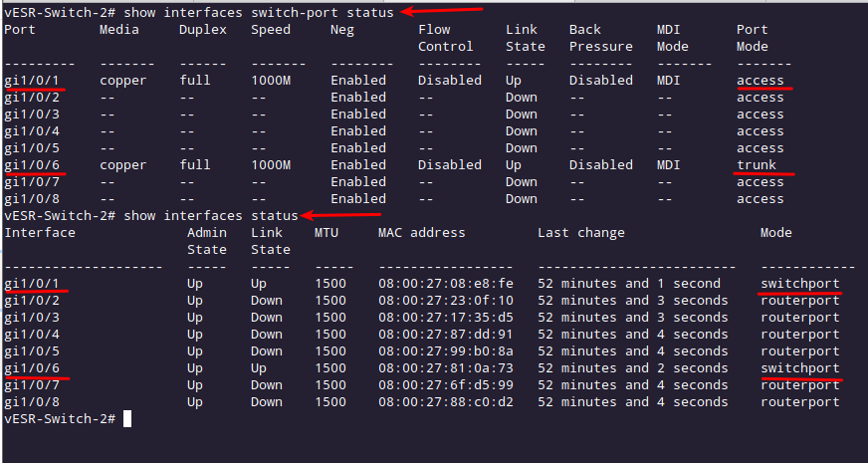The image size is (868, 463).
Task: Click the "trunk" port mode value
Action: pos(757,165)
